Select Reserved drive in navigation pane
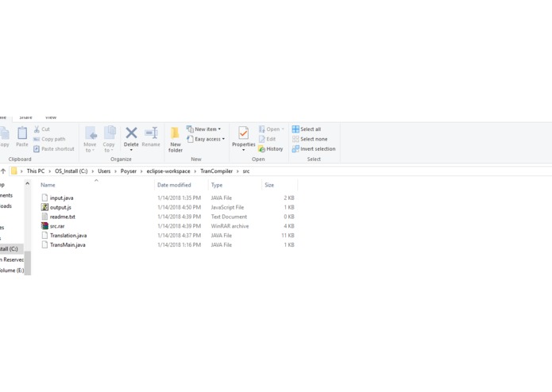 pyautogui.click(x=12, y=259)
